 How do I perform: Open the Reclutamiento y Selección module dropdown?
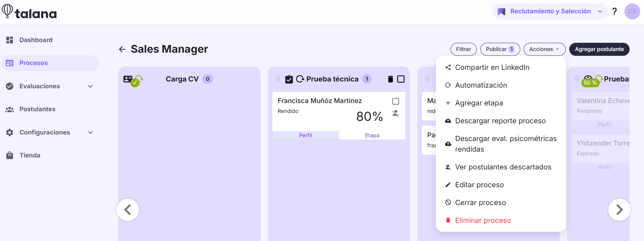(550, 11)
